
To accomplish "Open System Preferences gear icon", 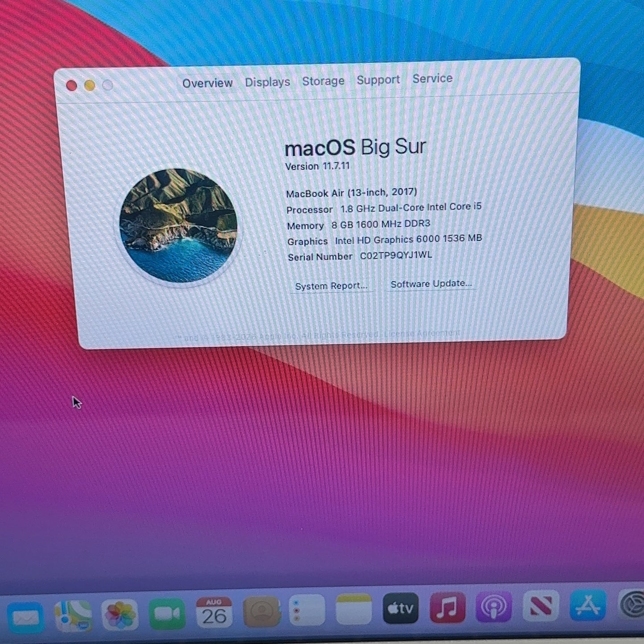I will (632, 603).
